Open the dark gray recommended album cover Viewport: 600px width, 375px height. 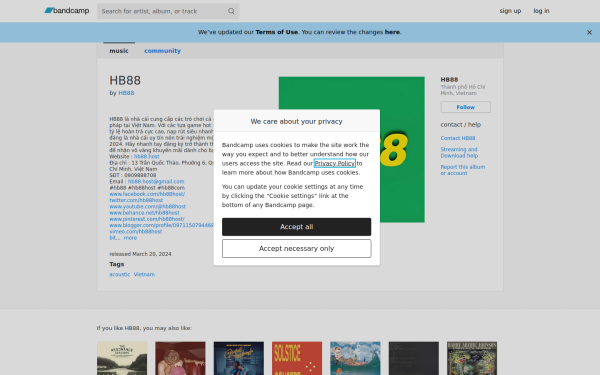coord(414,358)
